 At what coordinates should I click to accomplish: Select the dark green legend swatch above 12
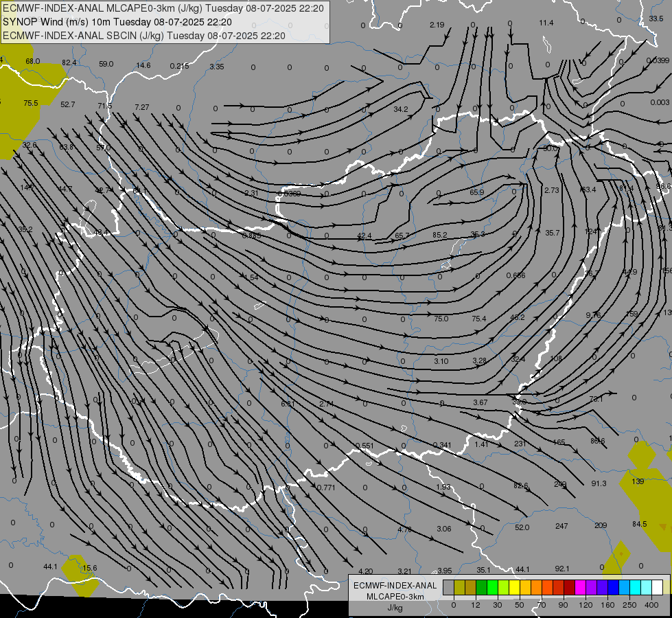pyautogui.click(x=481, y=587)
